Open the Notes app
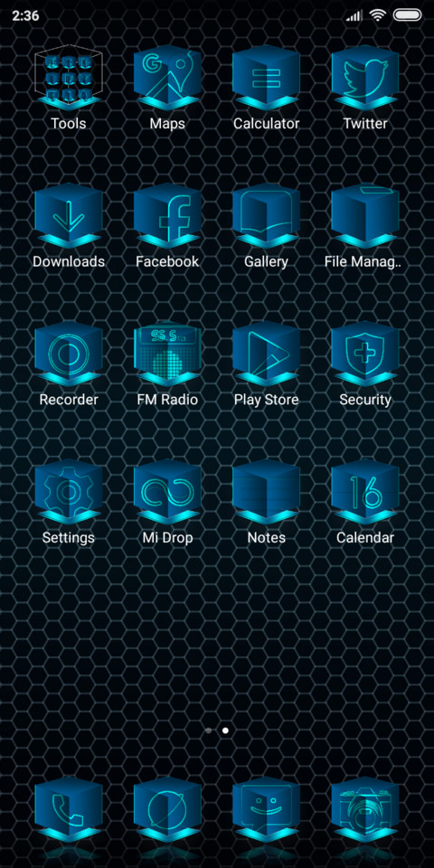 266,492
